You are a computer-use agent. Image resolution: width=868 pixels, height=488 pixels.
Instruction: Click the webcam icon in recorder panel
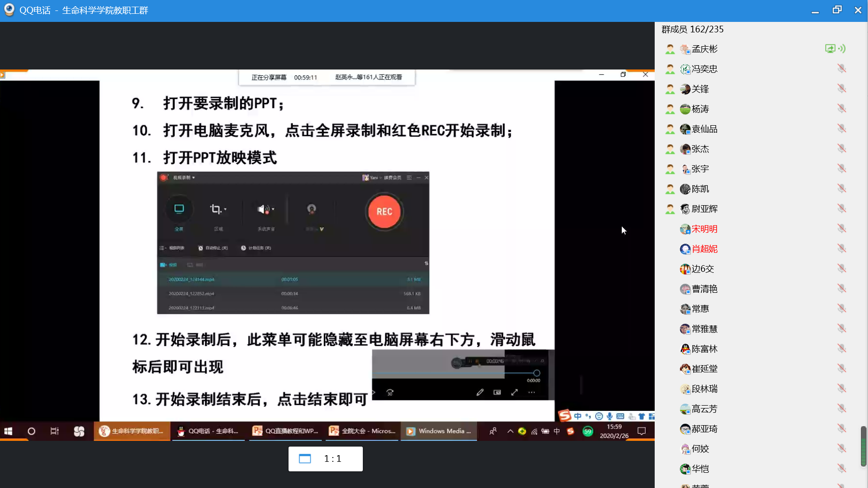click(311, 209)
